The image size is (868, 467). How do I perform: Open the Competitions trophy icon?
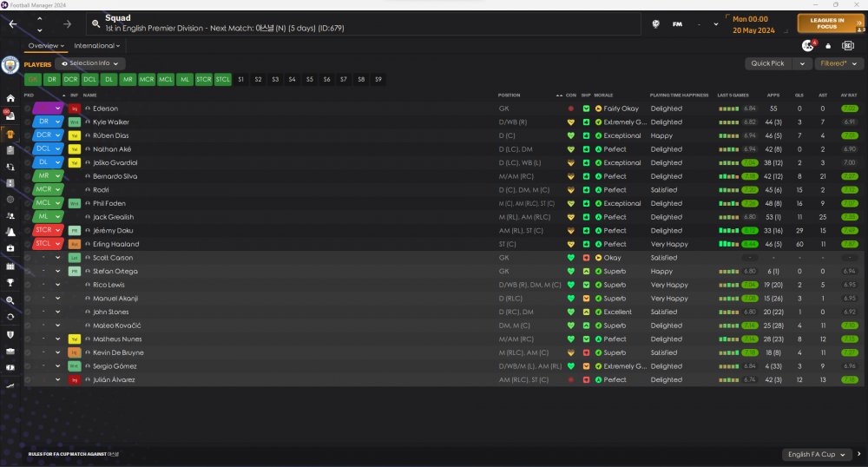10,283
